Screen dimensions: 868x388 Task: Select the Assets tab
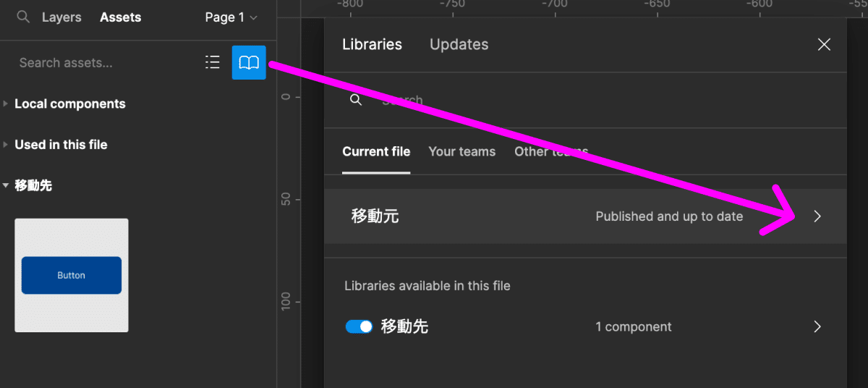120,17
